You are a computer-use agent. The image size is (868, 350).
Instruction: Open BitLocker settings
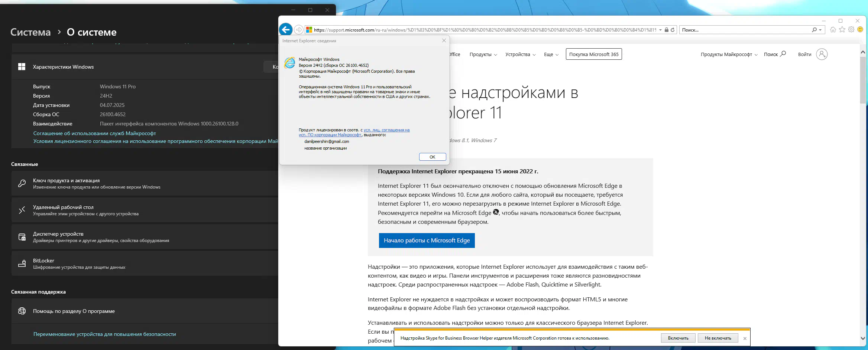pos(145,264)
